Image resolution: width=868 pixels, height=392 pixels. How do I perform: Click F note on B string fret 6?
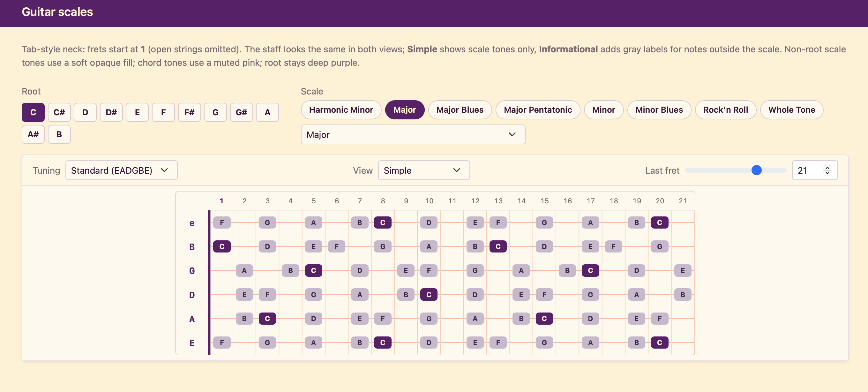337,246
